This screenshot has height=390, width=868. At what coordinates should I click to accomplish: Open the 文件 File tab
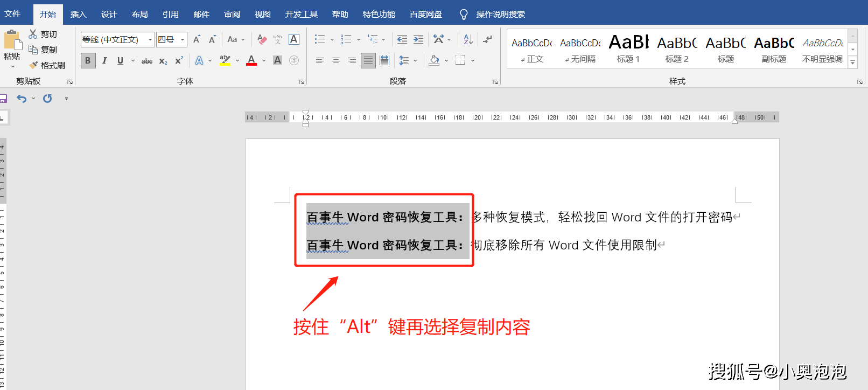[x=12, y=14]
